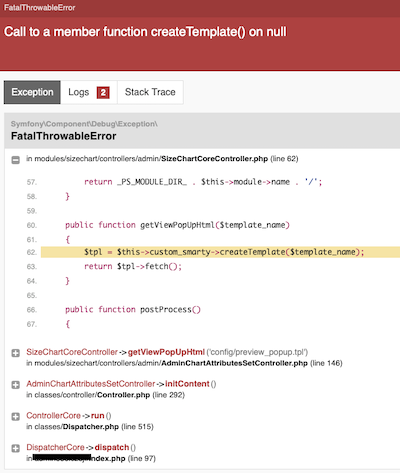400x473 pixels.
Task: Click the DispatcherCore class link
Action: (55, 447)
